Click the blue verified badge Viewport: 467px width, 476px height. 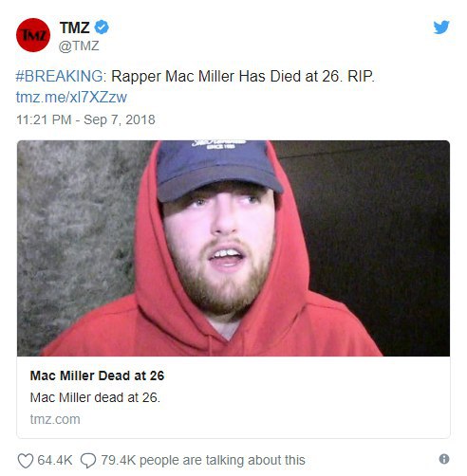pos(102,27)
